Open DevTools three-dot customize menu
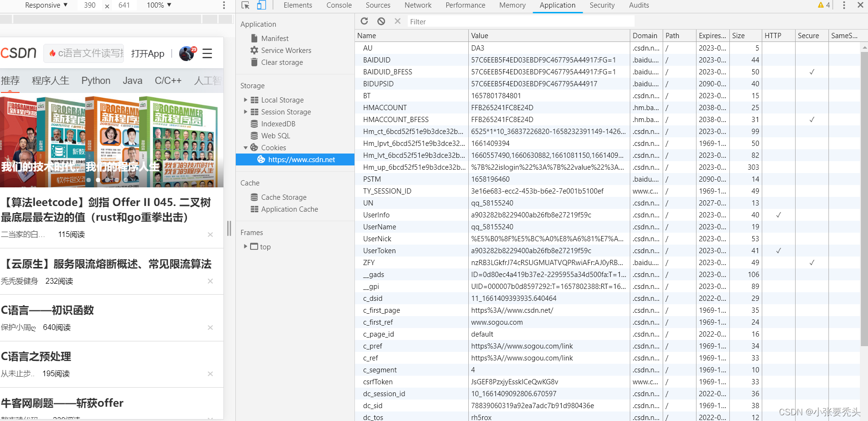Viewport: 868px width, 421px height. [844, 5]
